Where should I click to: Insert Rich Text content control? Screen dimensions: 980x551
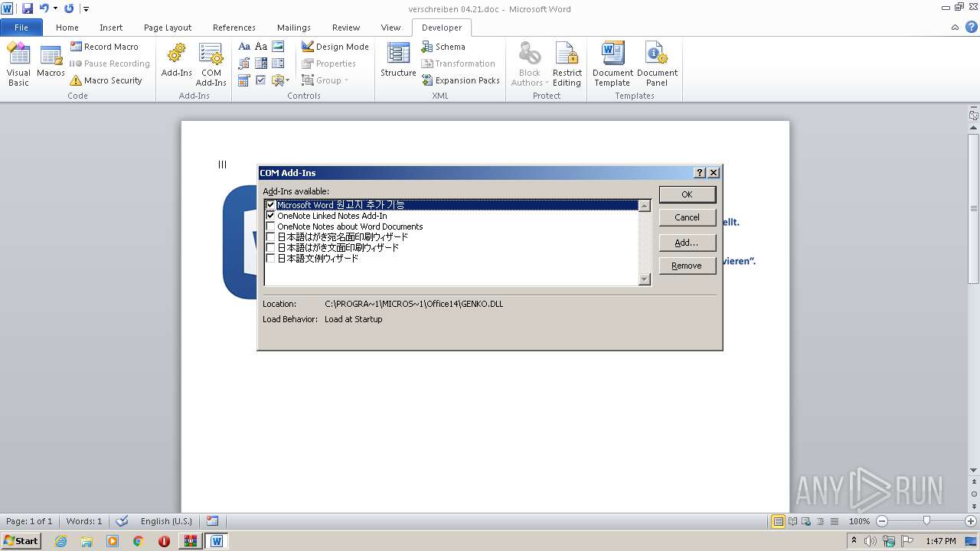coord(244,47)
